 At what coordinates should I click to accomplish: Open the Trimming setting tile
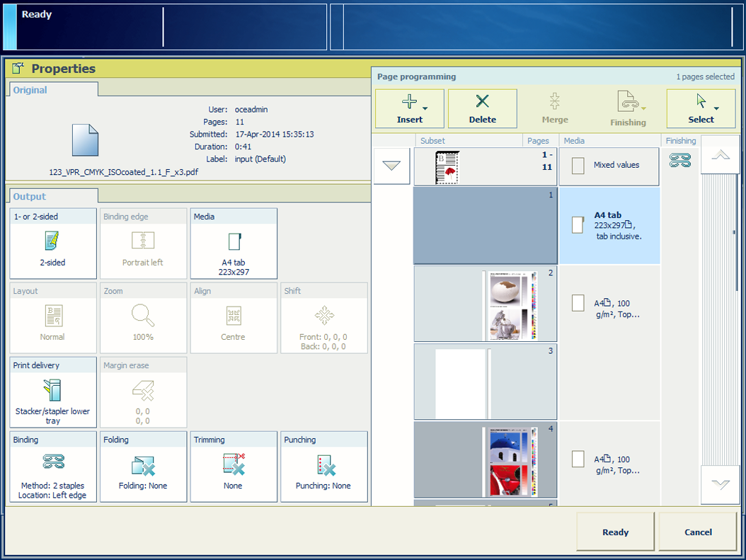pyautogui.click(x=234, y=467)
